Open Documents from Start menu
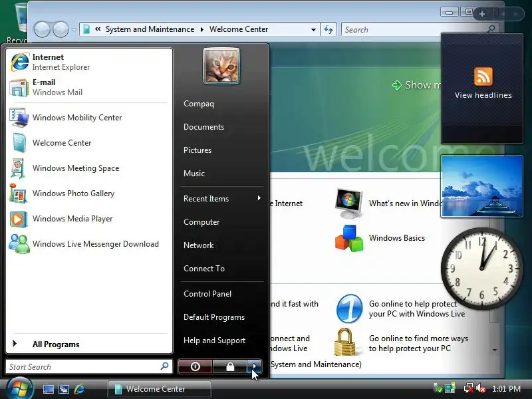Image resolution: width=532 pixels, height=399 pixels. tap(222, 127)
